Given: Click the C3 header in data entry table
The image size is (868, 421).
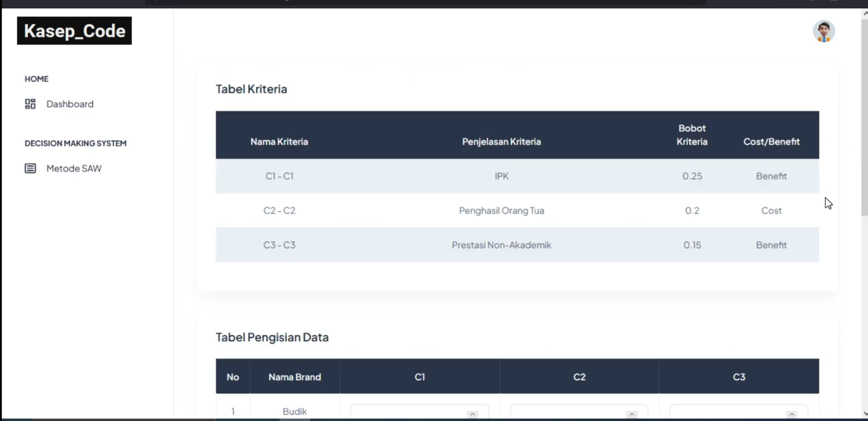Looking at the screenshot, I should tap(739, 377).
